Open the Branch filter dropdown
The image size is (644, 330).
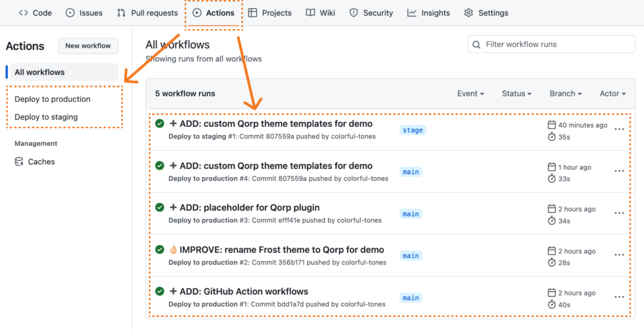coord(565,94)
